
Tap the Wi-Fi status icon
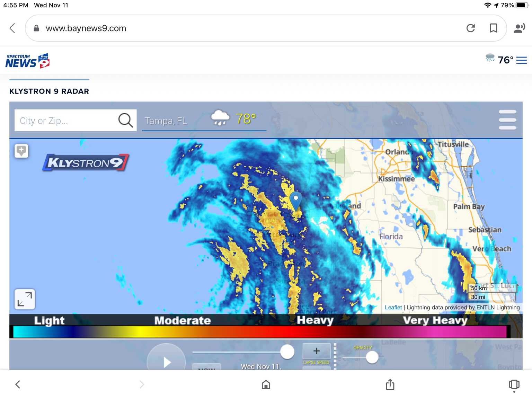[487, 5]
